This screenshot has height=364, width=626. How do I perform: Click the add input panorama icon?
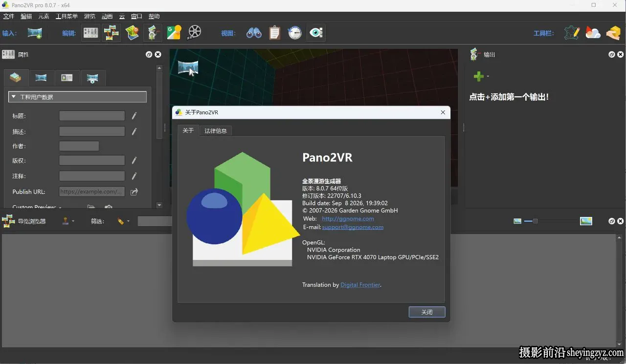[35, 33]
